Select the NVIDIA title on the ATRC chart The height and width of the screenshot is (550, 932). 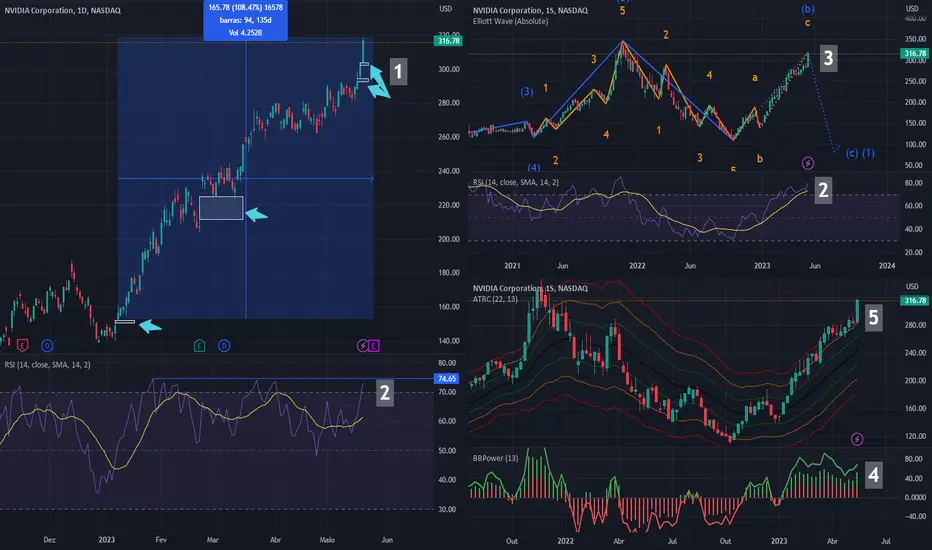530,288
